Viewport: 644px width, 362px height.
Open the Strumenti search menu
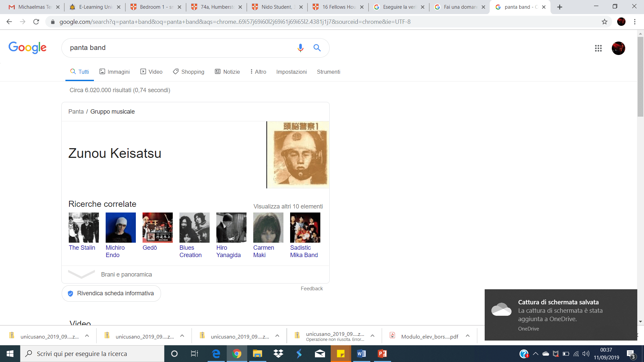tap(328, 72)
